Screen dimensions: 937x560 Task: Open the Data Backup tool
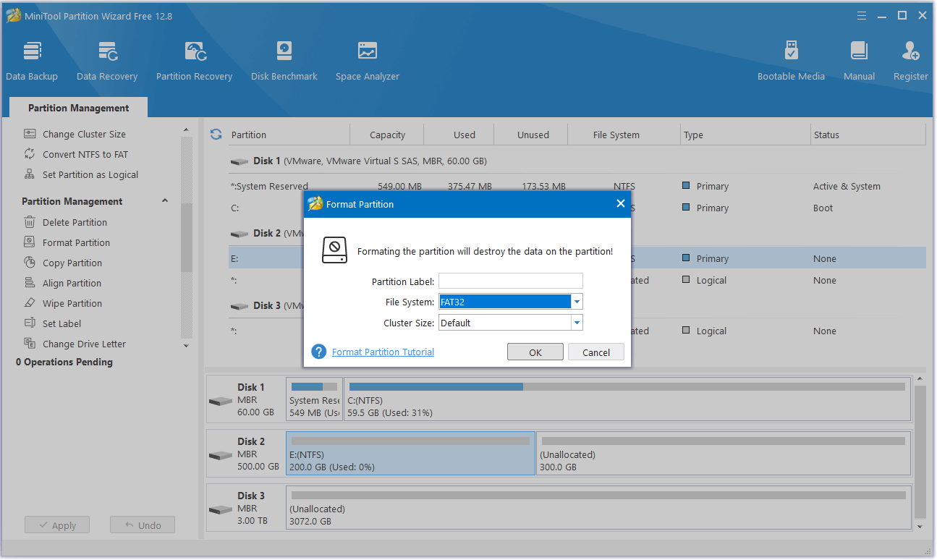[32, 61]
